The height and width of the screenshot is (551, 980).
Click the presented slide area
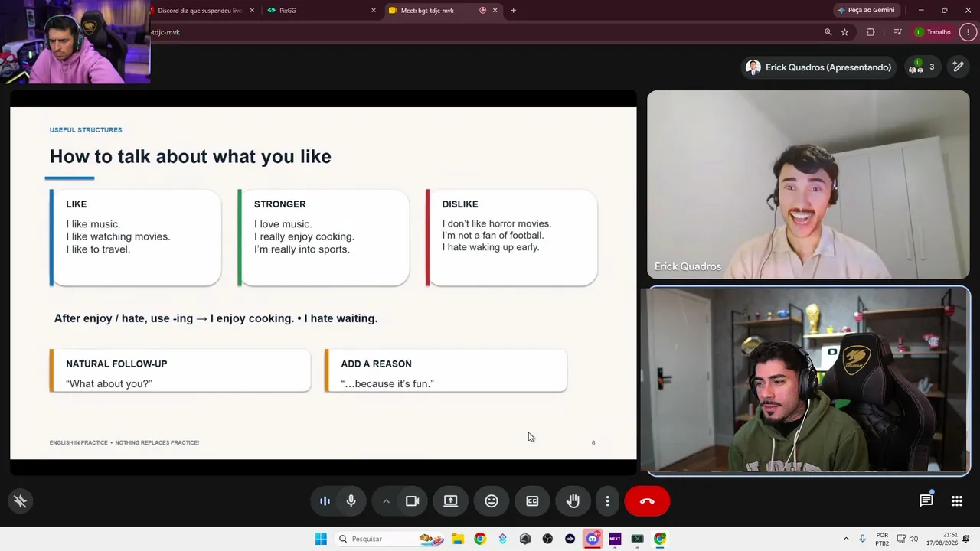pos(323,283)
